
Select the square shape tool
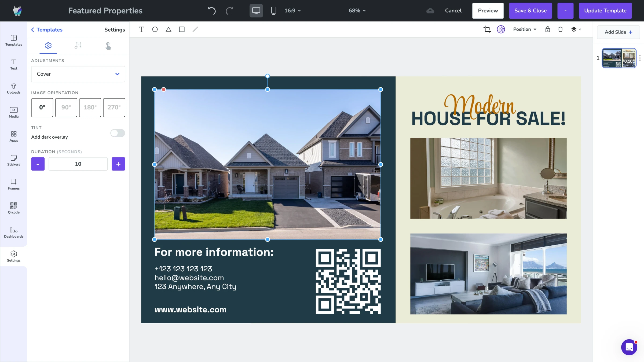pos(182,29)
